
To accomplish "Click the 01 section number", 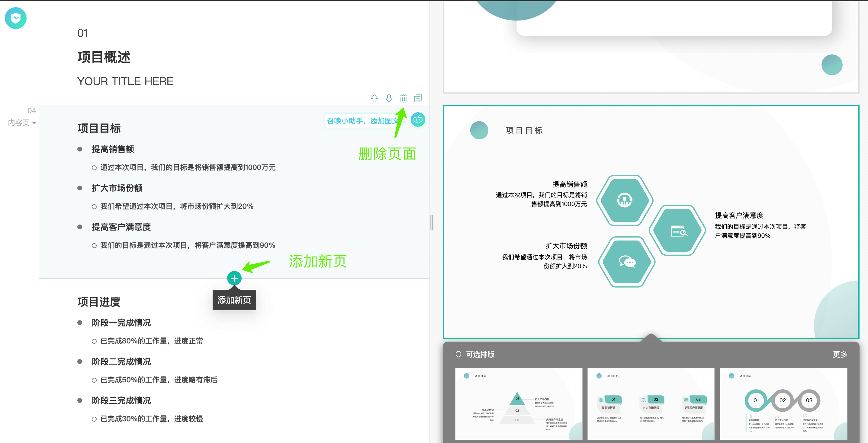I will (82, 33).
